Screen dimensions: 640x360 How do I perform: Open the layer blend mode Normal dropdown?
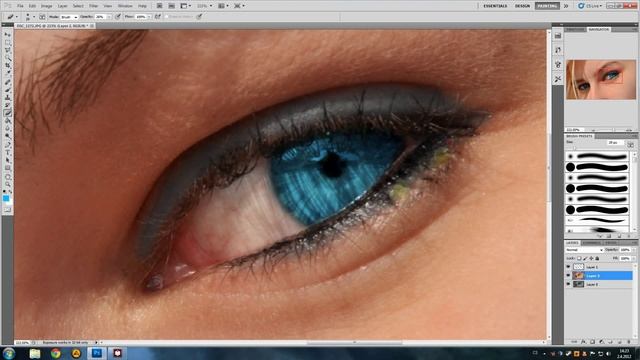[x=584, y=250]
